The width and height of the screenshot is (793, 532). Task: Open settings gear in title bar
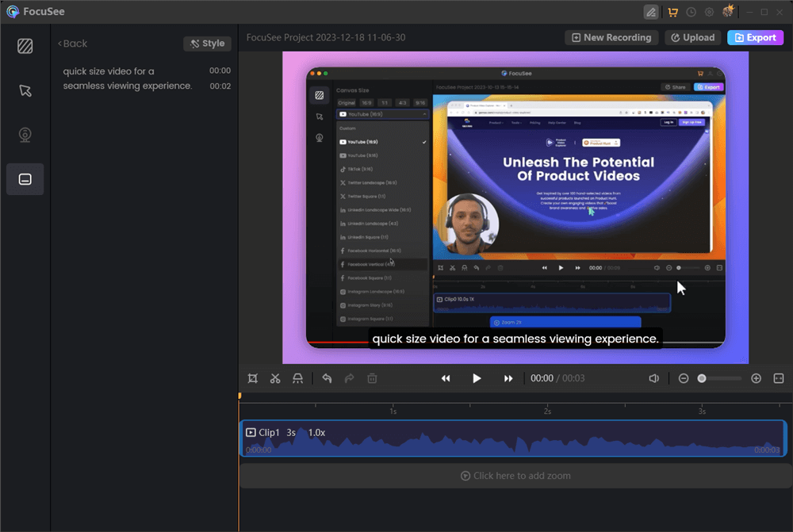click(x=709, y=12)
